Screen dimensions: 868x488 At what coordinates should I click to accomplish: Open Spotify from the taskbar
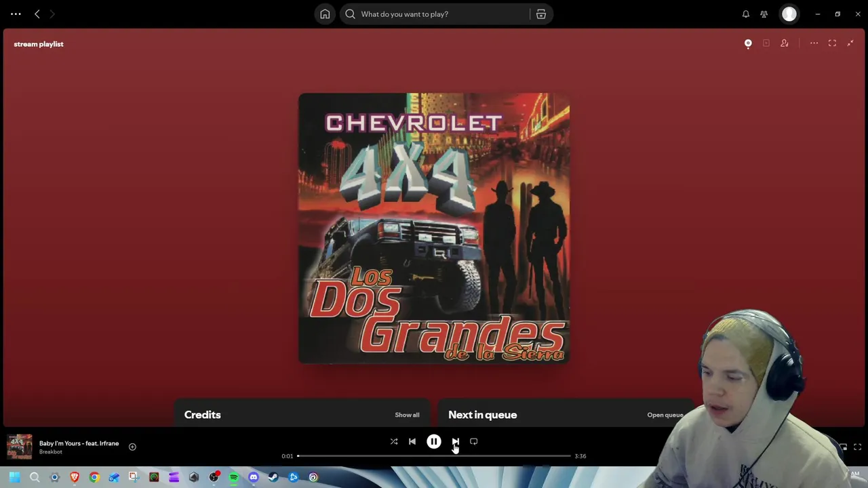(x=233, y=477)
